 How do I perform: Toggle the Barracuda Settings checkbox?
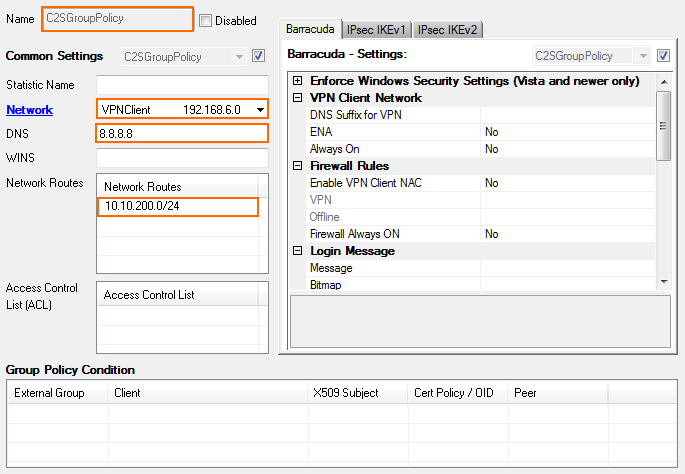coord(663,55)
